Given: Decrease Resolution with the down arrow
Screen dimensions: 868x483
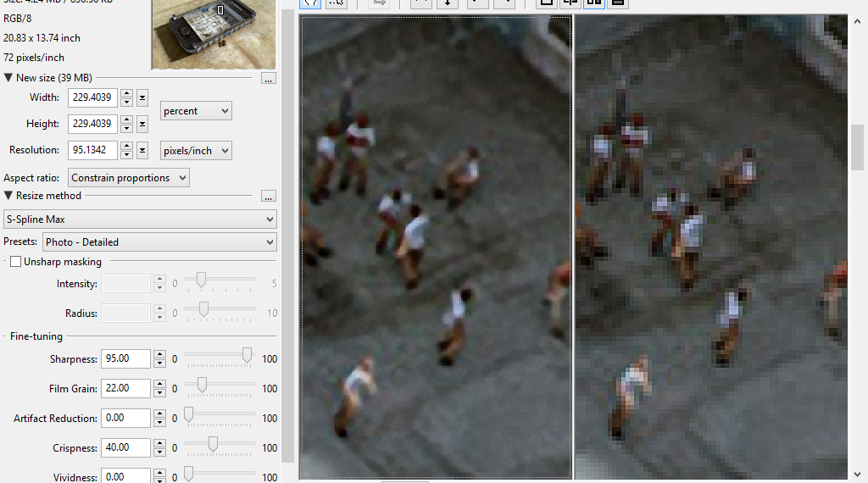Looking at the screenshot, I should click(x=127, y=154).
